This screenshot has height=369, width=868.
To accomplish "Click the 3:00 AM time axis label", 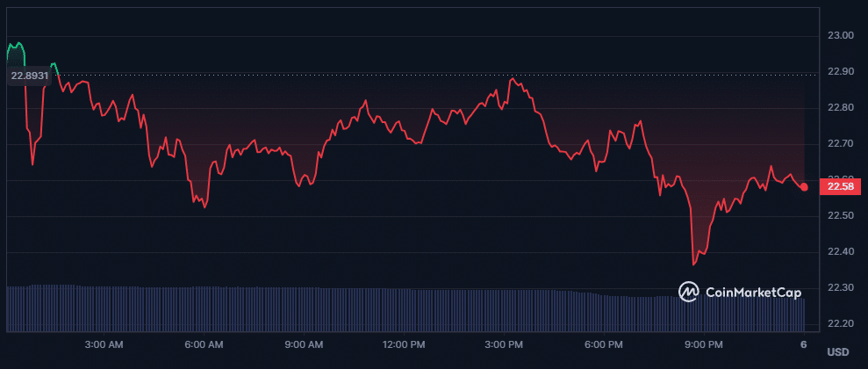I will click(x=104, y=344).
